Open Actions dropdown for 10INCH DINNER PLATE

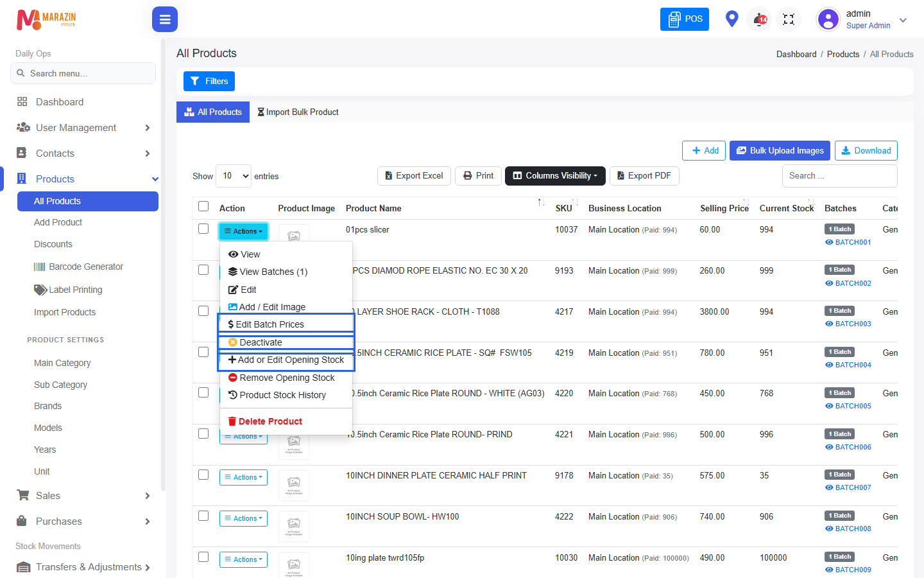pyautogui.click(x=244, y=477)
